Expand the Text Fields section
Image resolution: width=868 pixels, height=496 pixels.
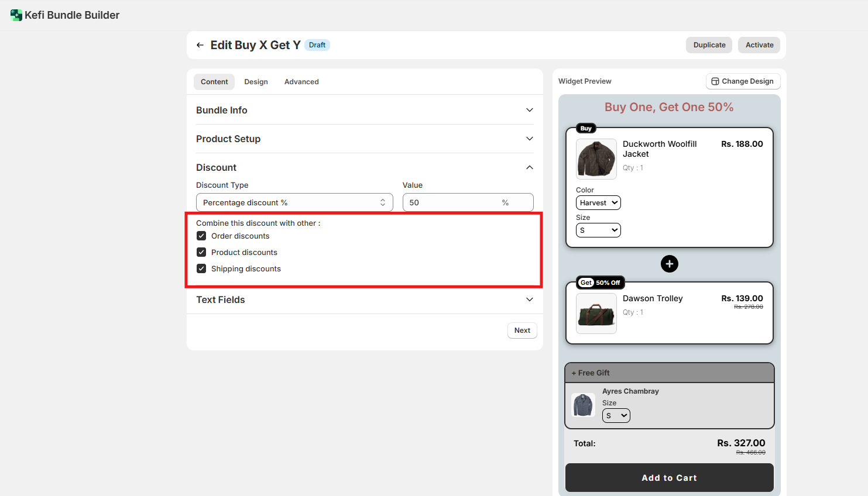[x=364, y=299]
